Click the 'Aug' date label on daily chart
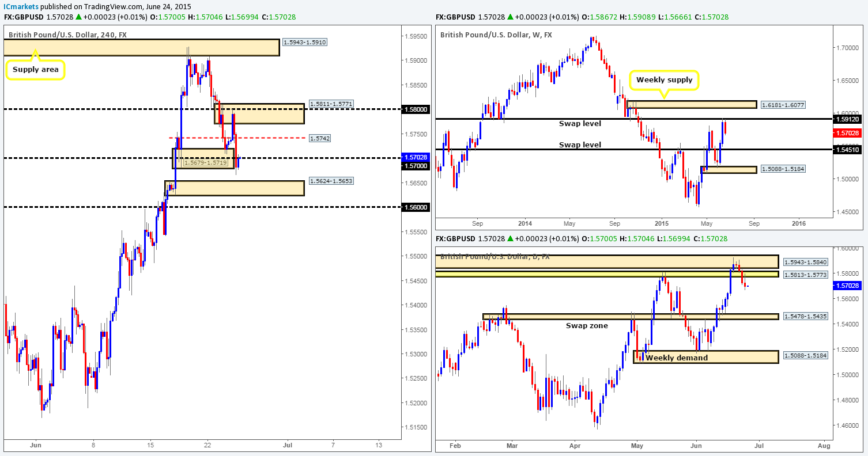868x456 pixels. click(824, 445)
